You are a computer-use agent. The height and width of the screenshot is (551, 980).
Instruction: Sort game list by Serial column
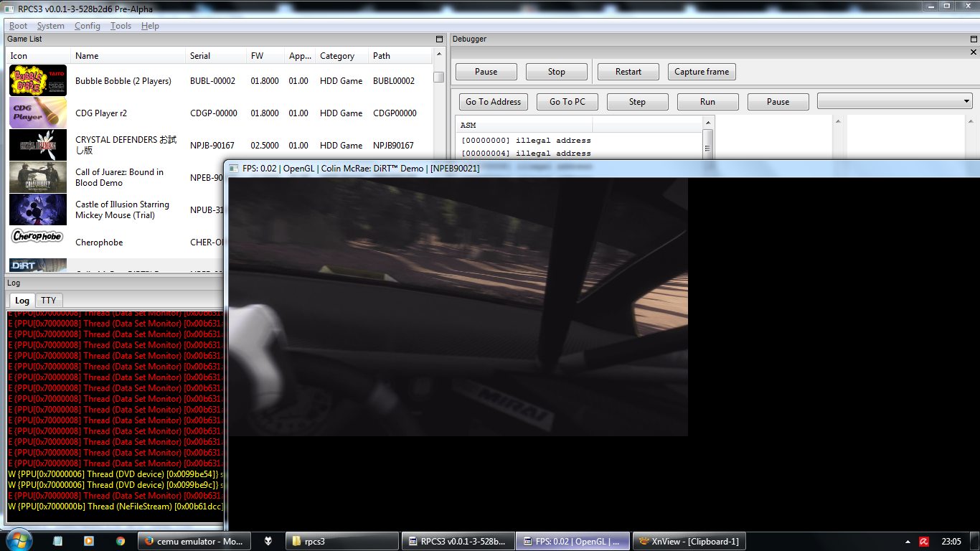point(215,56)
